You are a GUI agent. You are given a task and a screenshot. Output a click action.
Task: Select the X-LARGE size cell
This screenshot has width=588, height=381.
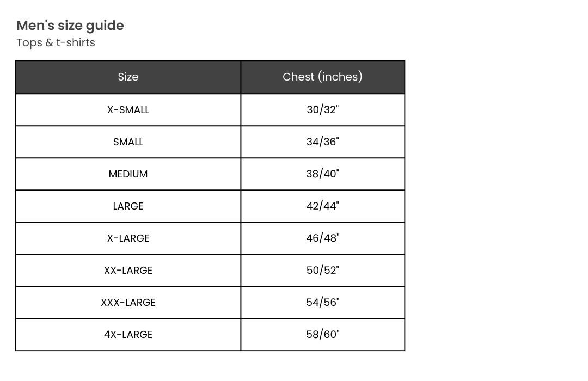(128, 238)
